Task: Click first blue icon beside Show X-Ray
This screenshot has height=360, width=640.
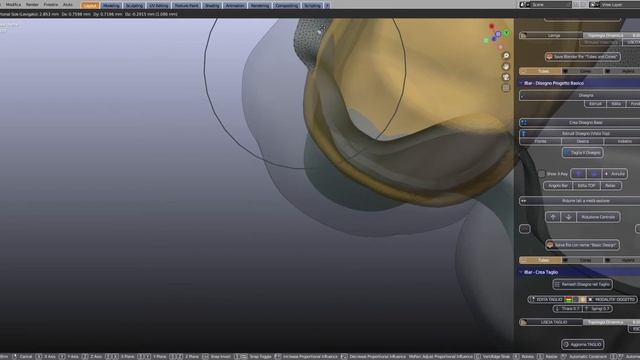Action: coord(578,174)
